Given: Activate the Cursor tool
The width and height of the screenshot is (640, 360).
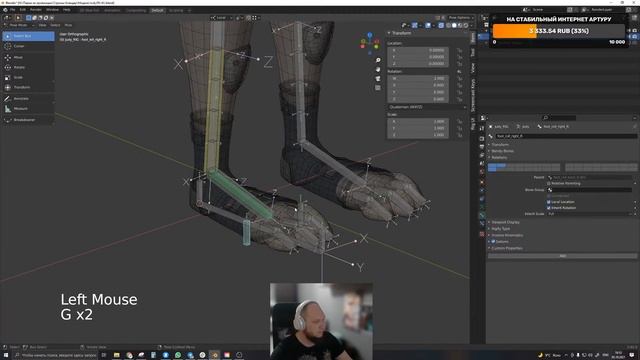Looking at the screenshot, I should click(x=28, y=46).
